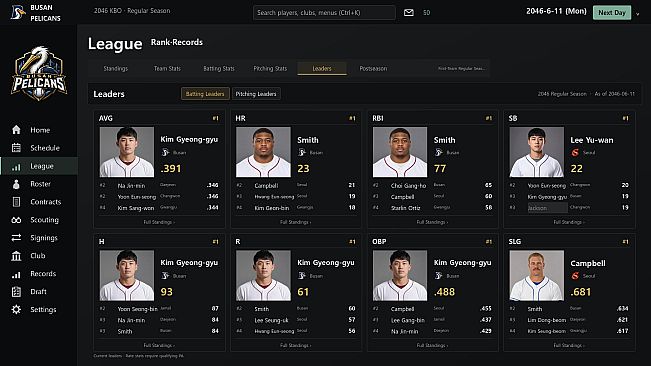Open Full Standings under SLG card

click(x=569, y=345)
